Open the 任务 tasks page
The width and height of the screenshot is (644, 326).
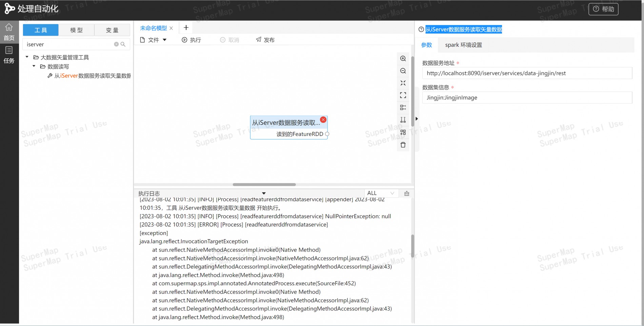pos(9,55)
